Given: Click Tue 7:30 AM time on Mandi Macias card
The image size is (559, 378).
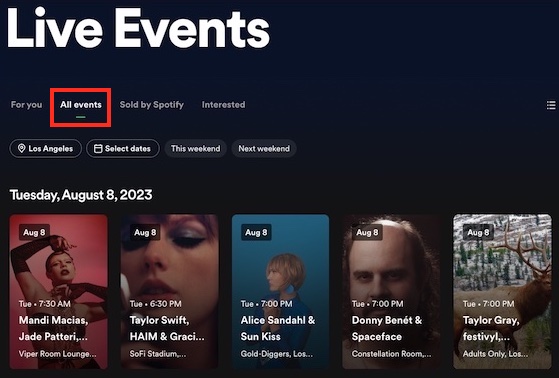Looking at the screenshot, I should [45, 304].
